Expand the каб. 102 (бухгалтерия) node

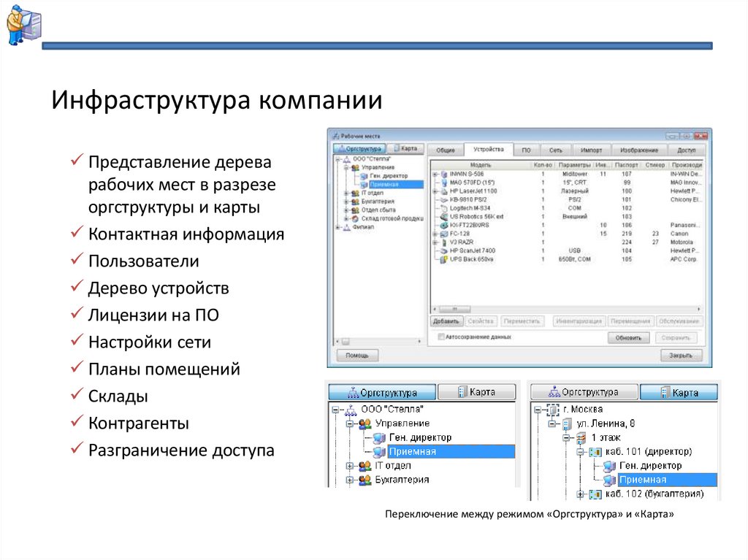579,494
